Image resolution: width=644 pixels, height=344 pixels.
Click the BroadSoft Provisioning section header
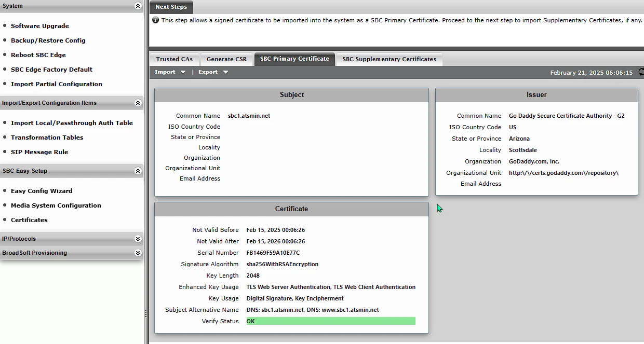pos(72,253)
